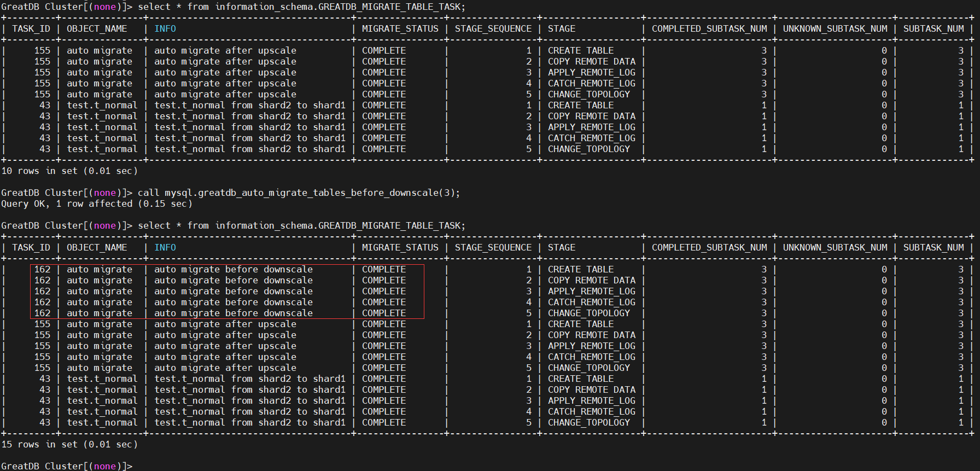The image size is (980, 471).
Task: Click CATCH_REMOTE_LOG stage of task 162
Action: click(592, 302)
